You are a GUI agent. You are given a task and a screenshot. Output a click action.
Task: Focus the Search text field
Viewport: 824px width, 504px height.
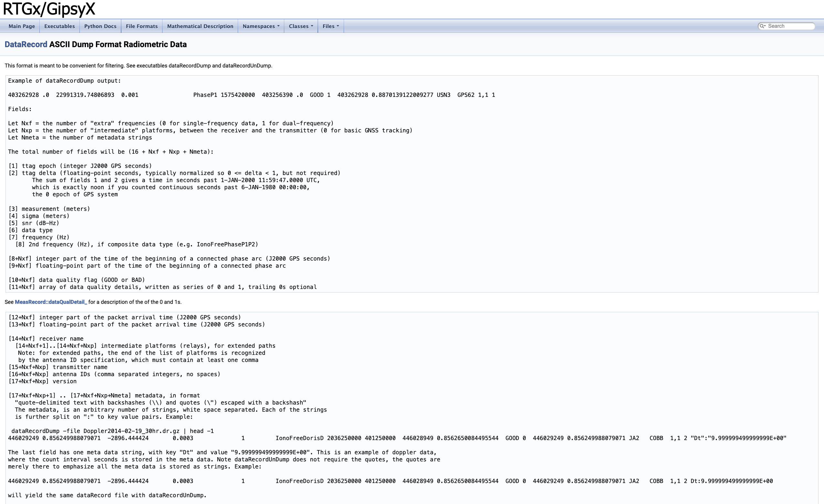(x=789, y=26)
